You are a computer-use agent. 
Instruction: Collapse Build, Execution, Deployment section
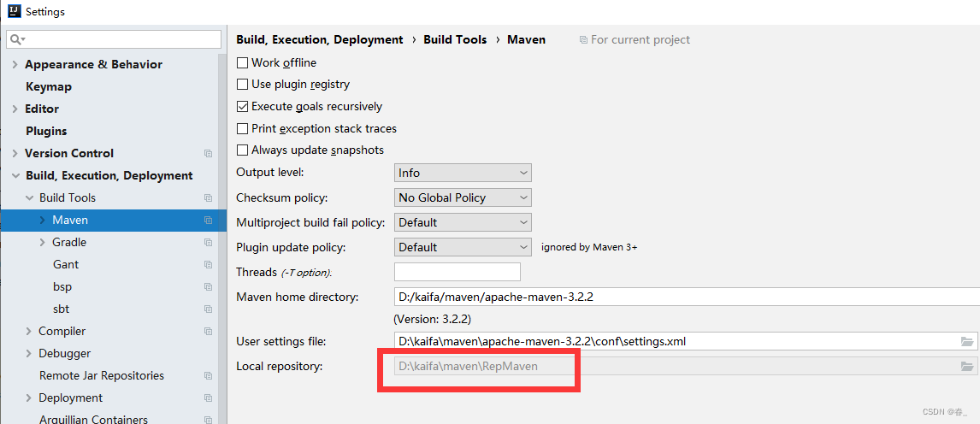15,175
